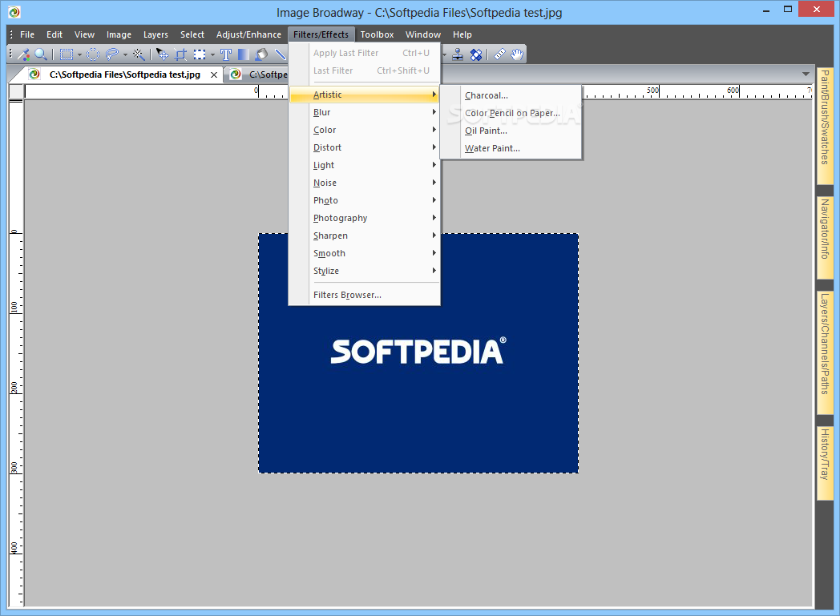The height and width of the screenshot is (616, 840).
Task: Expand the Artistic filters submenu
Action: click(364, 95)
